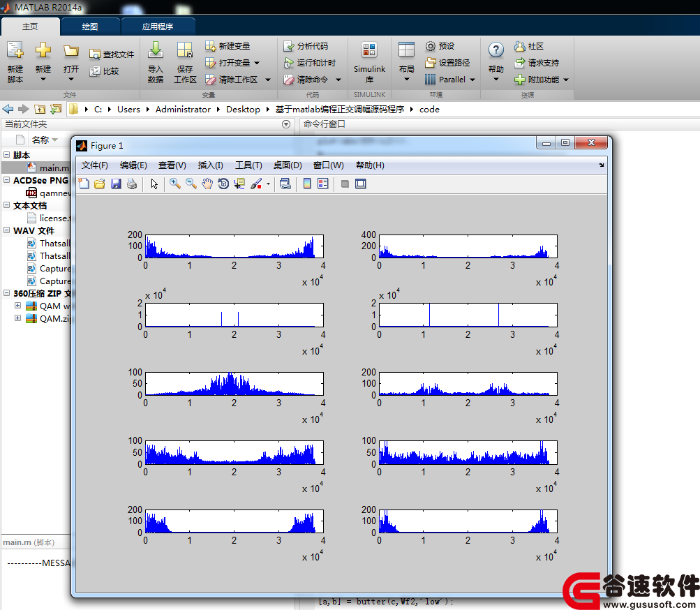Toggle the Rotate 3D tool
The image size is (700, 610).
coord(223,184)
